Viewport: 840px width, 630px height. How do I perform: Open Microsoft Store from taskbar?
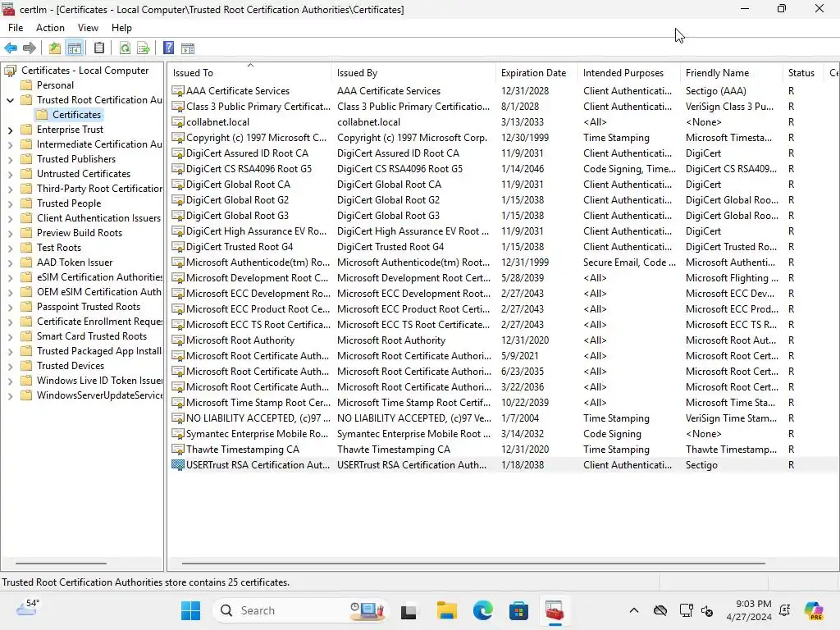518,610
